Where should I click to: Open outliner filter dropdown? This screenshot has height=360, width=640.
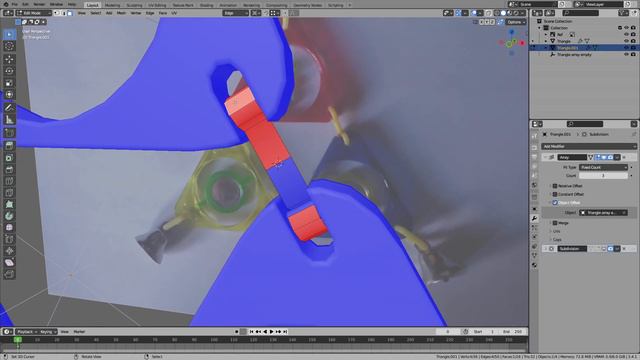coord(623,13)
